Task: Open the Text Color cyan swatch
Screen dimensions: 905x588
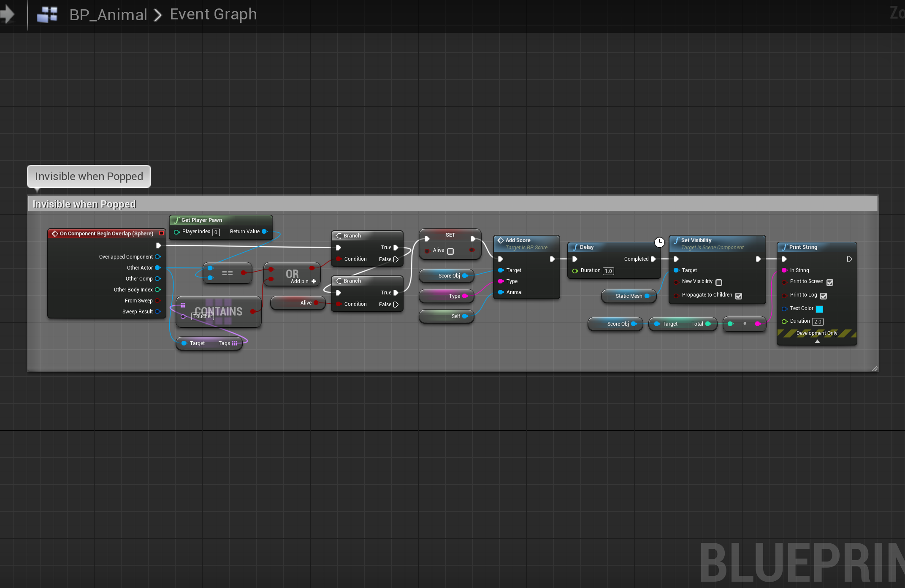Action: tap(819, 309)
